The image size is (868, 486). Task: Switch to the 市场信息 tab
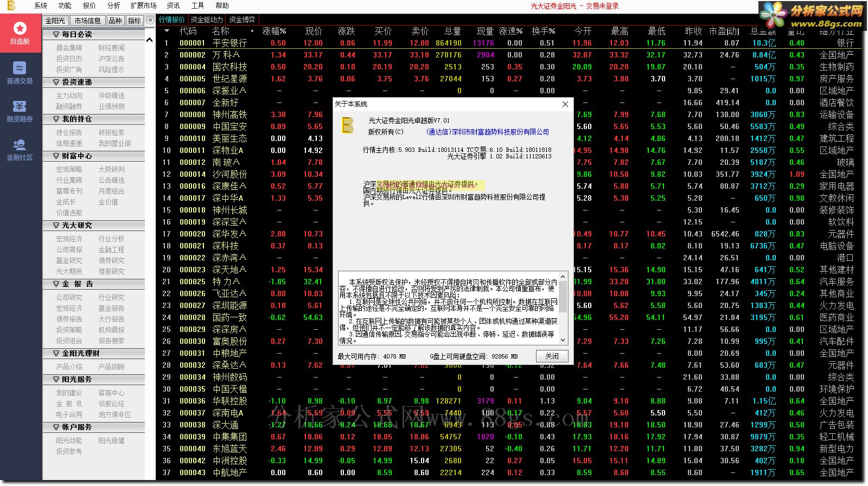(87, 21)
